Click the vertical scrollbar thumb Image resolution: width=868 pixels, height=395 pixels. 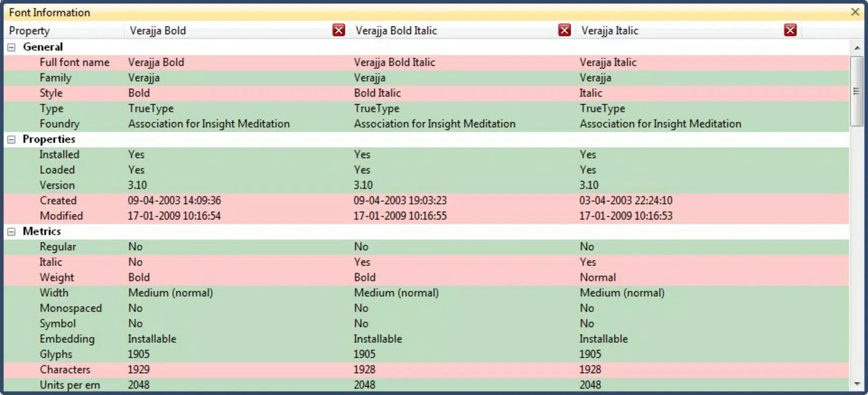(857, 91)
